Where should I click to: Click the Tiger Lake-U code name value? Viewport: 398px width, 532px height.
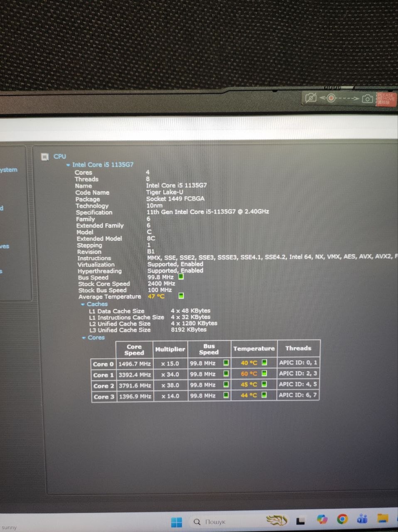[165, 192]
